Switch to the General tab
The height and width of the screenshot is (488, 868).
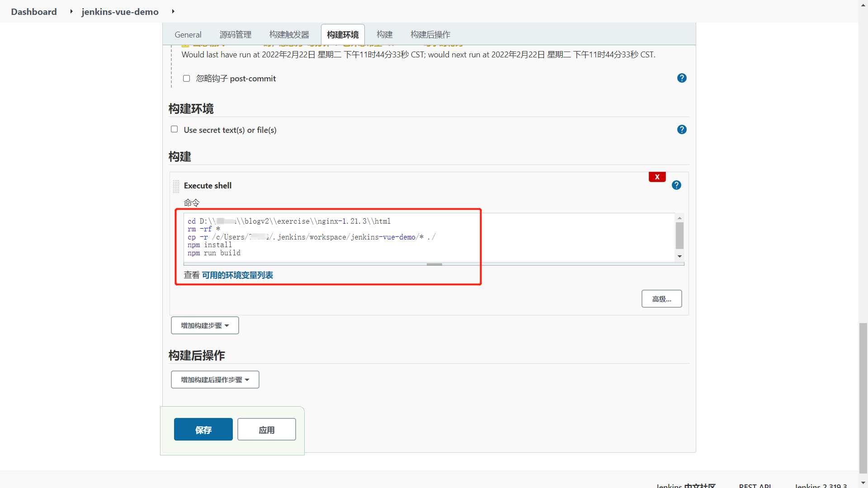click(x=188, y=35)
